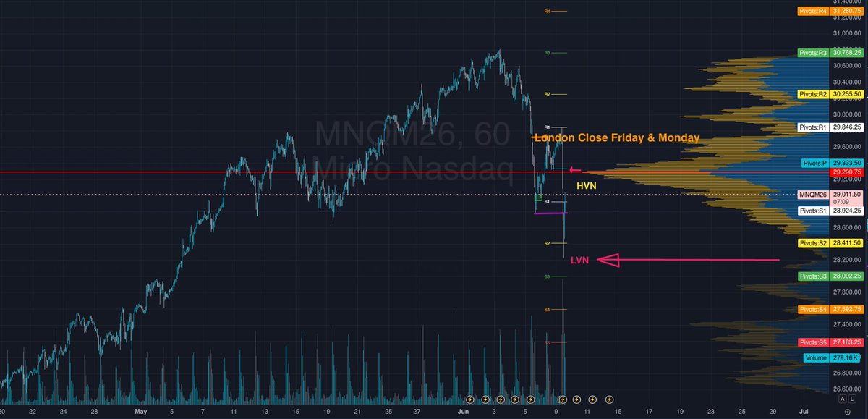868x419 pixels.
Task: Open the economic event icon above the Jun label
Action: click(469, 399)
